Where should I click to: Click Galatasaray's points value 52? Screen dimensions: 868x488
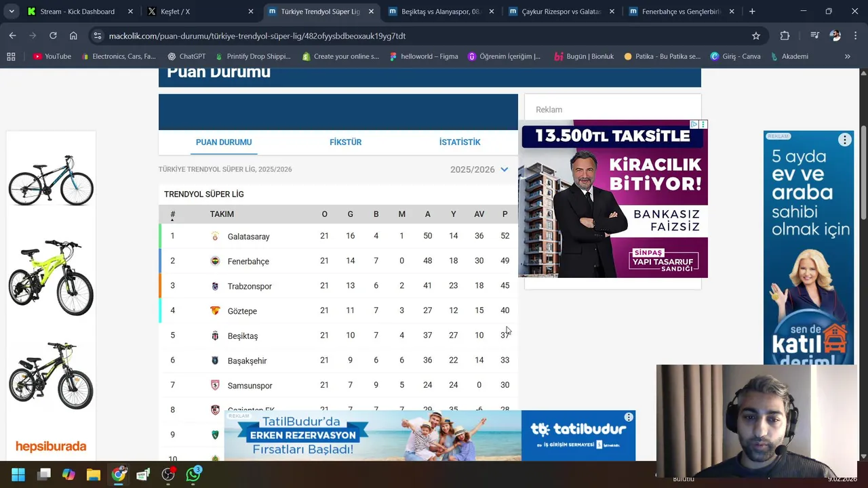(505, 236)
